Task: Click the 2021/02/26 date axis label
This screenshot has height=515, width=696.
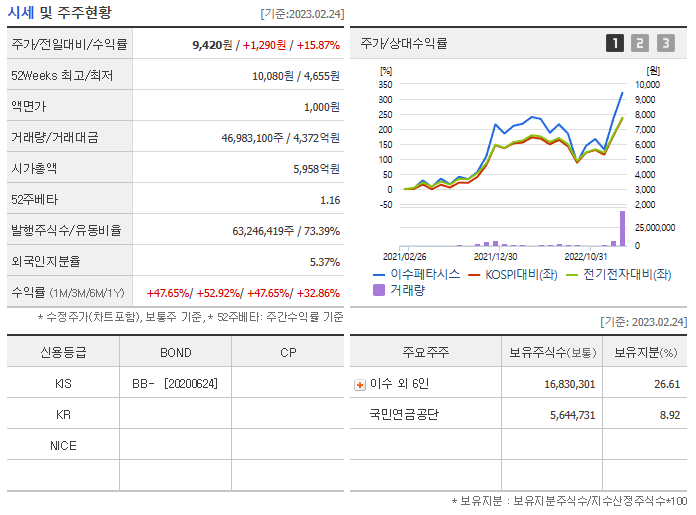Action: point(404,257)
